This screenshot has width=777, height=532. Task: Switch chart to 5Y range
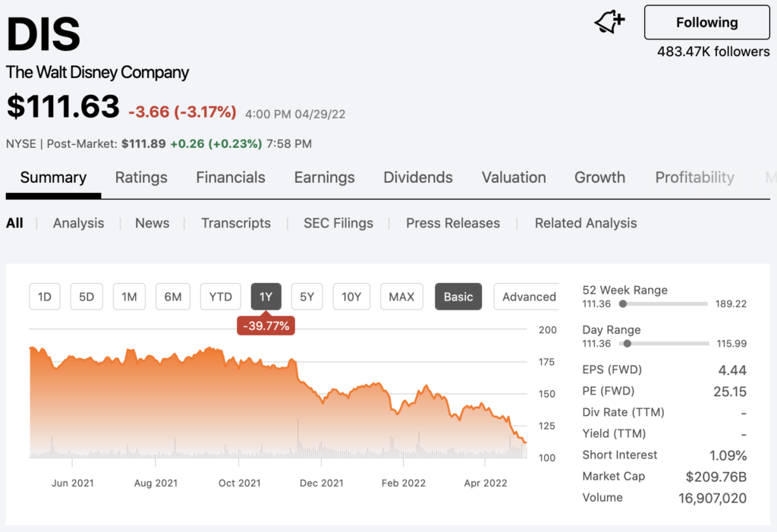click(307, 297)
